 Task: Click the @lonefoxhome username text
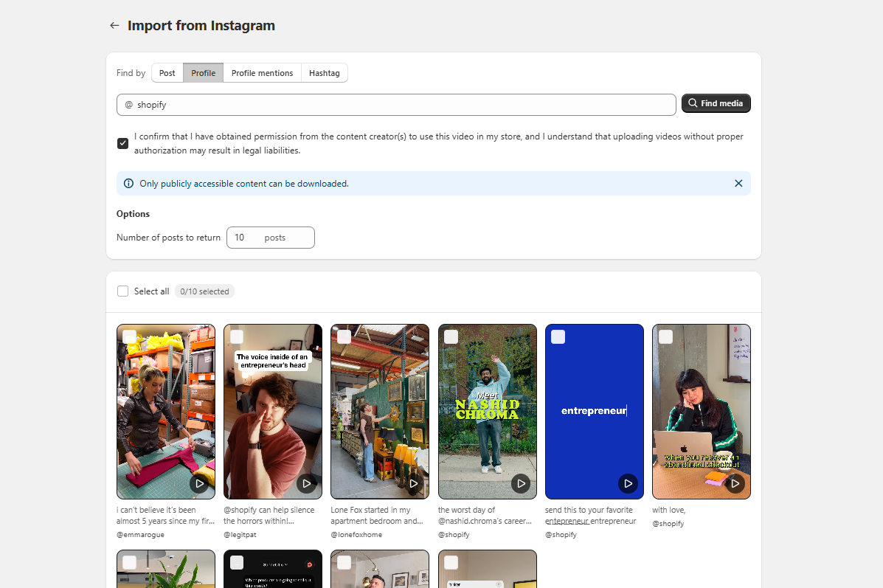pos(356,535)
